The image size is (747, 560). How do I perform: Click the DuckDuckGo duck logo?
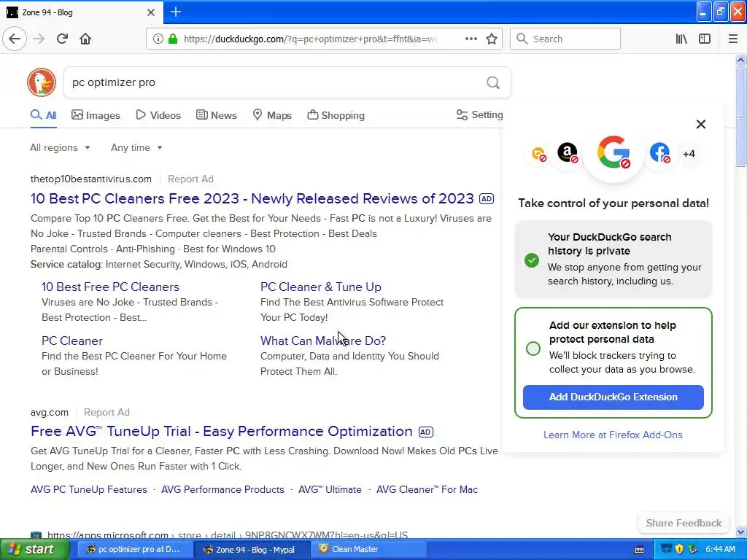42,82
